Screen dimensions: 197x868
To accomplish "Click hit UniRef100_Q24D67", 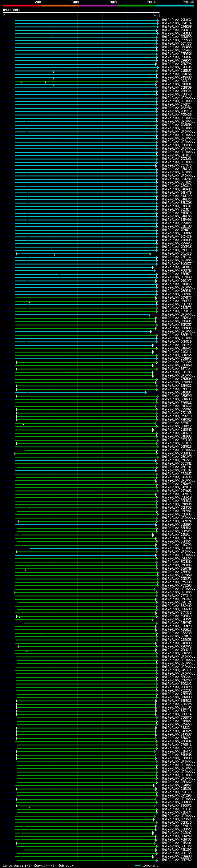I will pyautogui.click(x=177, y=785).
